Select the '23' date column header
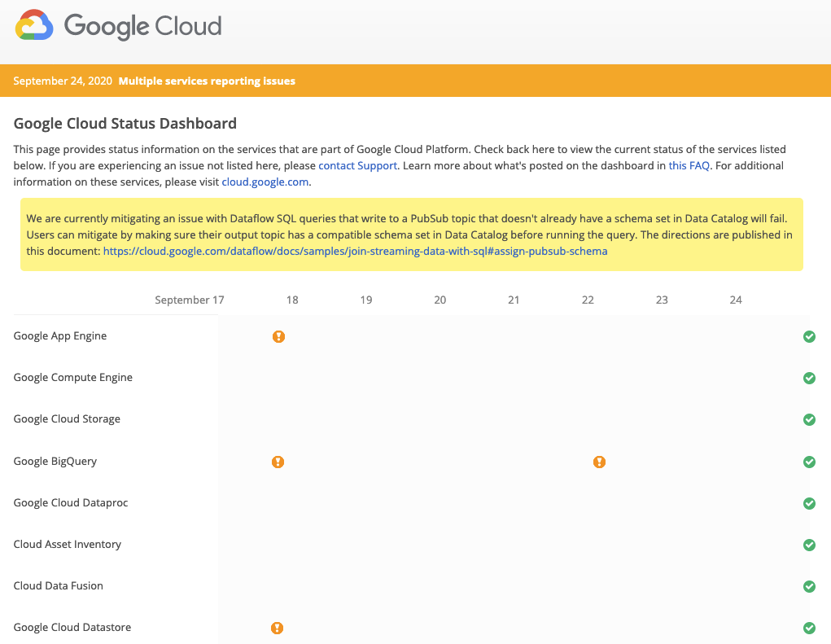 662,300
